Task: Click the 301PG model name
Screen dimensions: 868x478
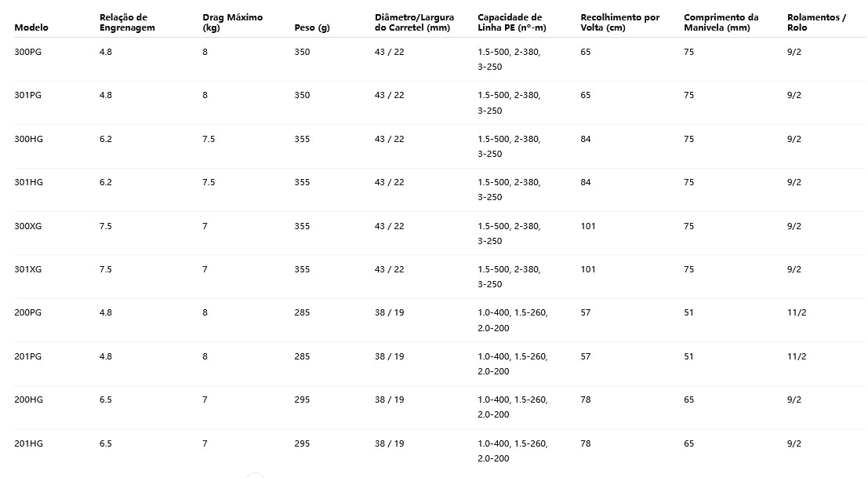Action: coord(28,95)
